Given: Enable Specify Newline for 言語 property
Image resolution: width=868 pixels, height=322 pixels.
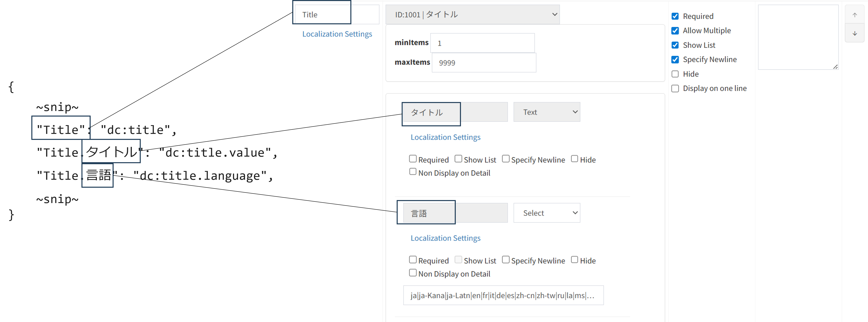Looking at the screenshot, I should click(505, 259).
